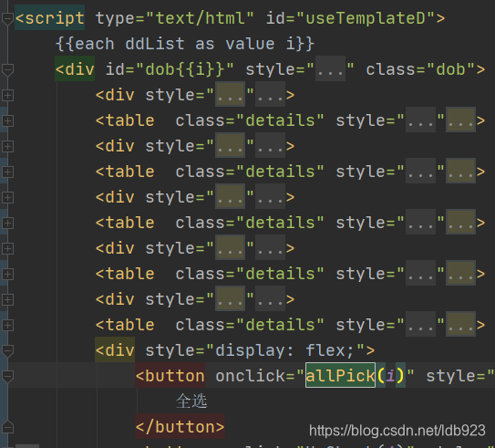Image resolution: width=495 pixels, height=448 pixels.
Task: Expand folded style value in dob div line
Action: (x=330, y=69)
